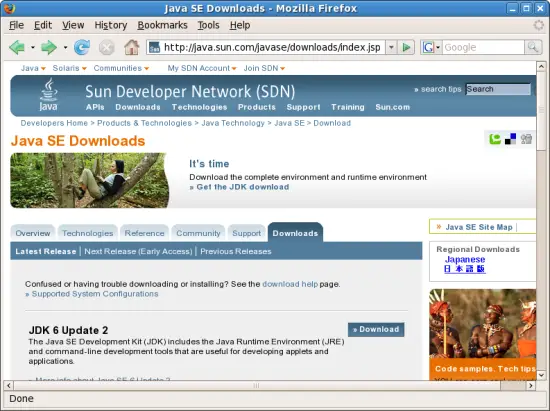Open the Java SE Site Map link

point(479,227)
